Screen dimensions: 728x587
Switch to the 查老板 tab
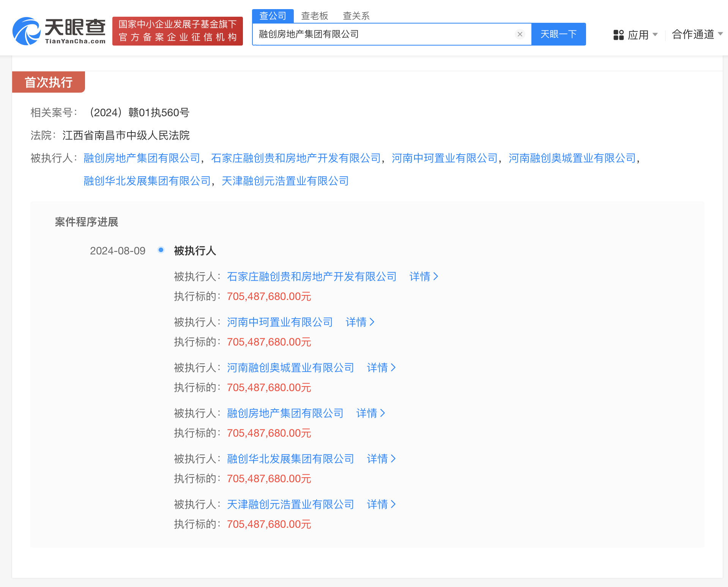click(315, 16)
